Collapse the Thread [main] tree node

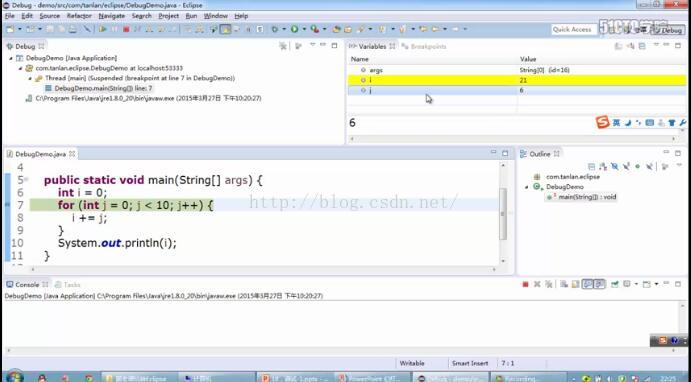tap(30, 78)
